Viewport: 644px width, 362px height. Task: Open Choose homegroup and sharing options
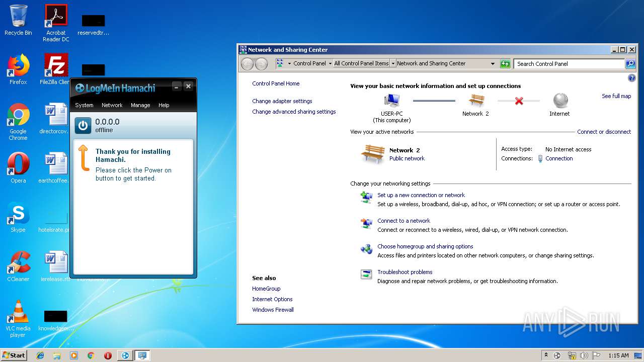pos(425,246)
